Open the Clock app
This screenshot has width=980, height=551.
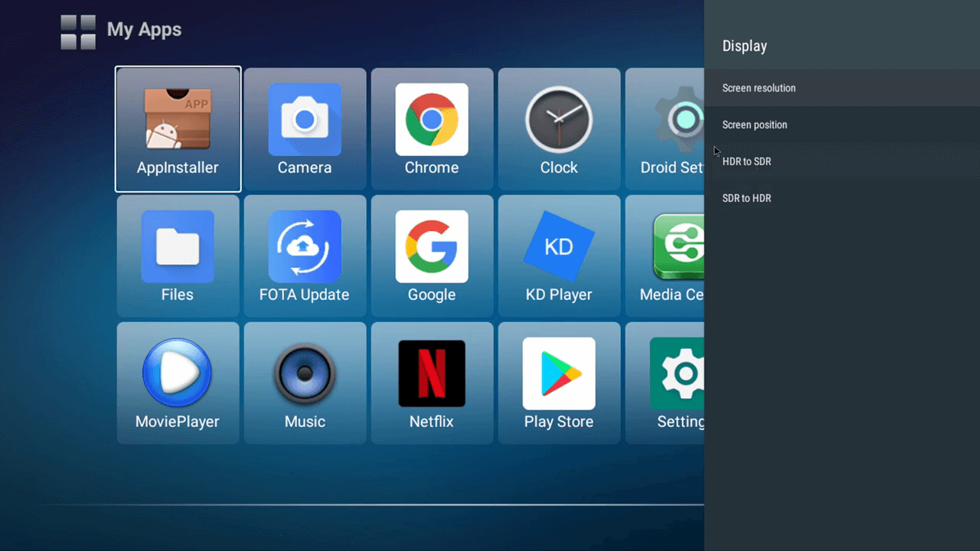click(x=559, y=129)
